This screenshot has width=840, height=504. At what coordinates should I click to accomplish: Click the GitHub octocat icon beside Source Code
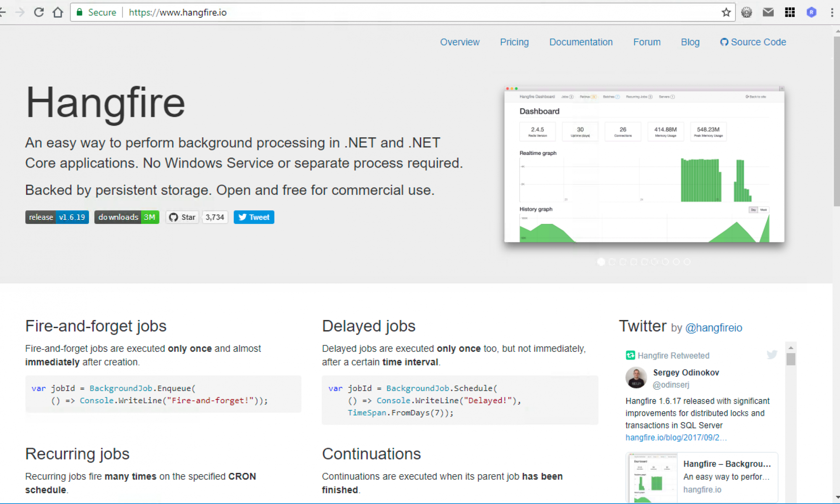(x=724, y=42)
